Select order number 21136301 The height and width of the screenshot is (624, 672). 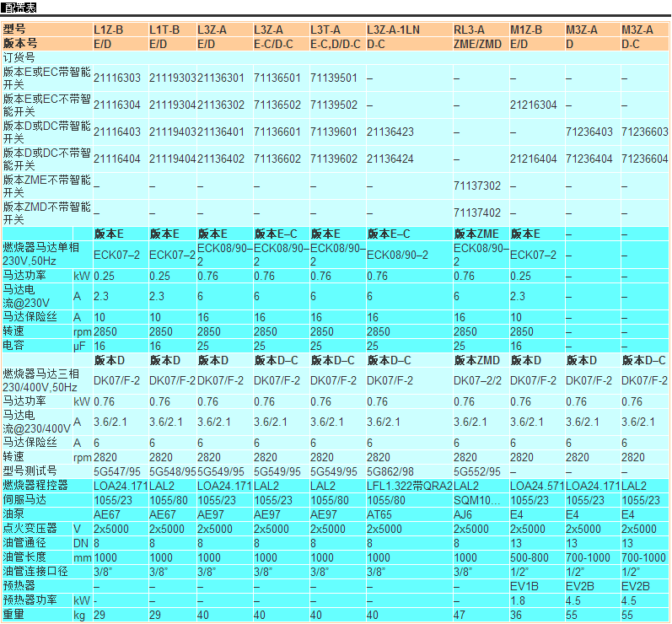tap(221, 78)
